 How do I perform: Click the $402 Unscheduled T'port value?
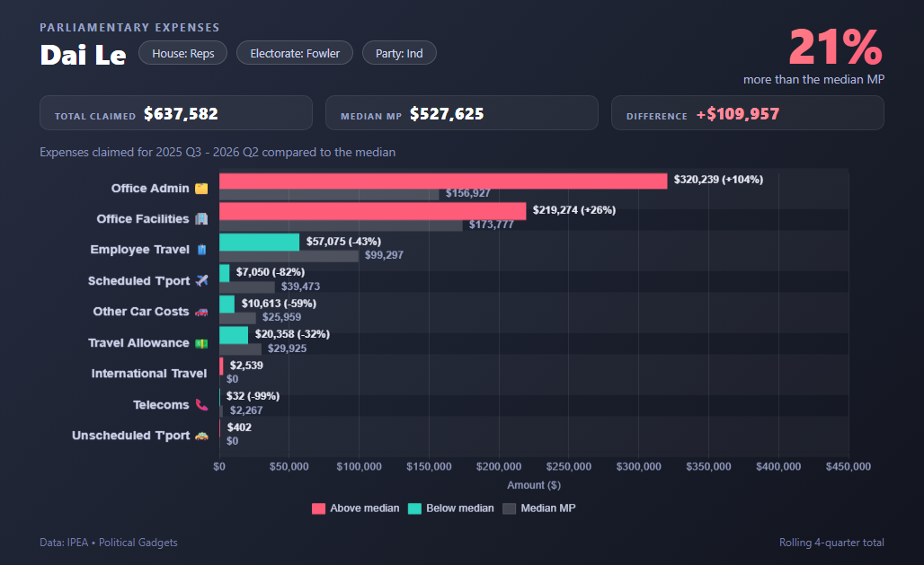pos(239,428)
